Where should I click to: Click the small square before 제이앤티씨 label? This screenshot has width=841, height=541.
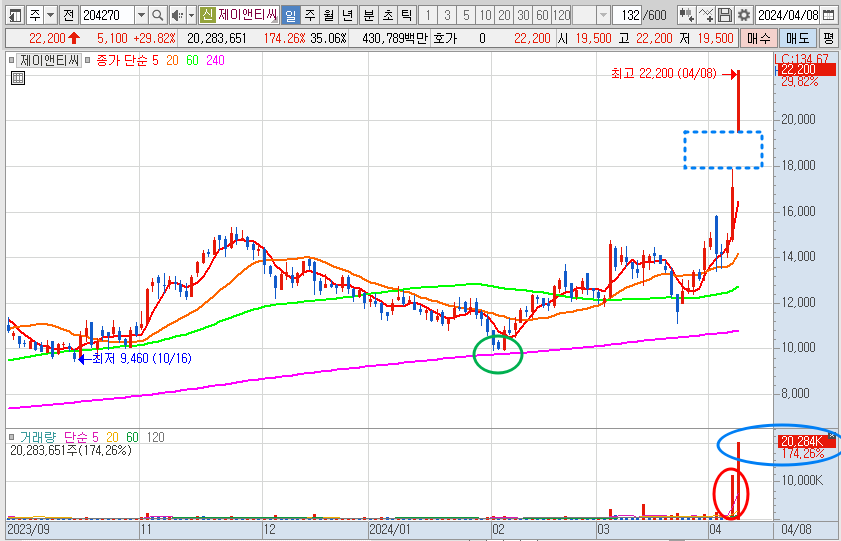pyautogui.click(x=12, y=61)
